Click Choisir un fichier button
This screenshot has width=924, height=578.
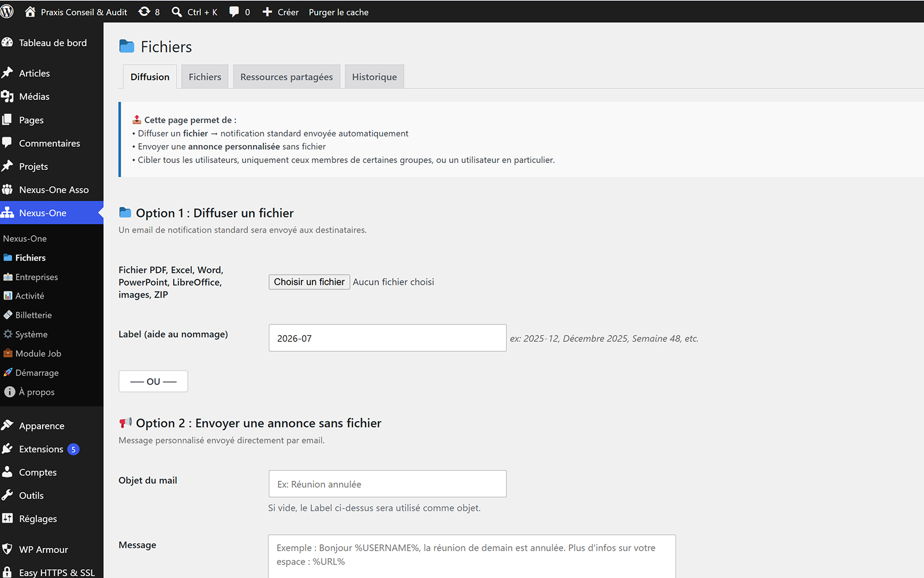(x=309, y=282)
